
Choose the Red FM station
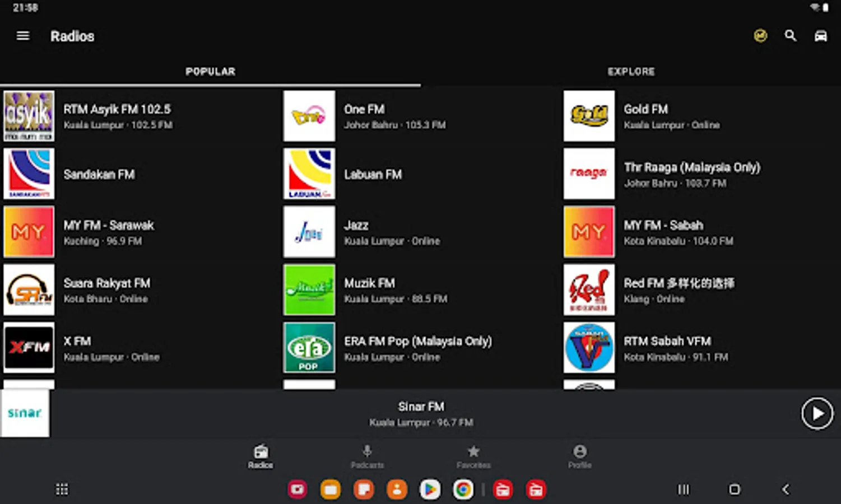click(x=701, y=290)
